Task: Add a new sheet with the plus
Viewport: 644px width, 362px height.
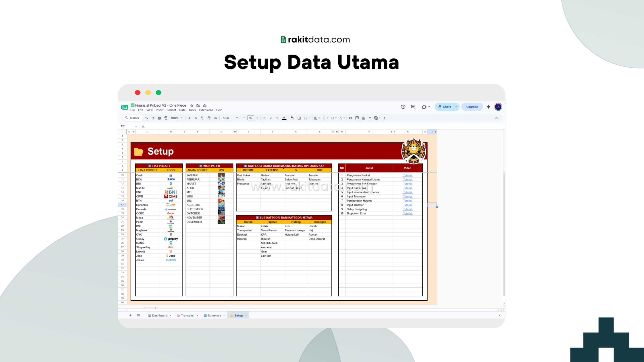Action: (x=130, y=315)
